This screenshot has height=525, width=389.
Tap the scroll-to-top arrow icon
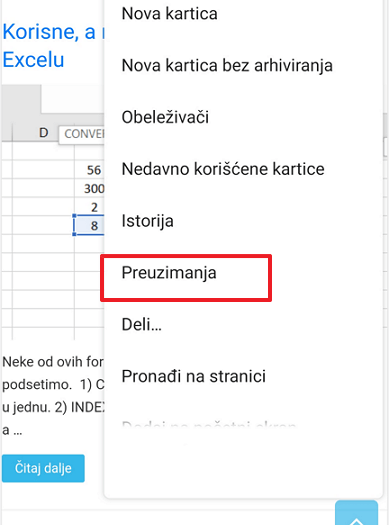pyautogui.click(x=357, y=513)
